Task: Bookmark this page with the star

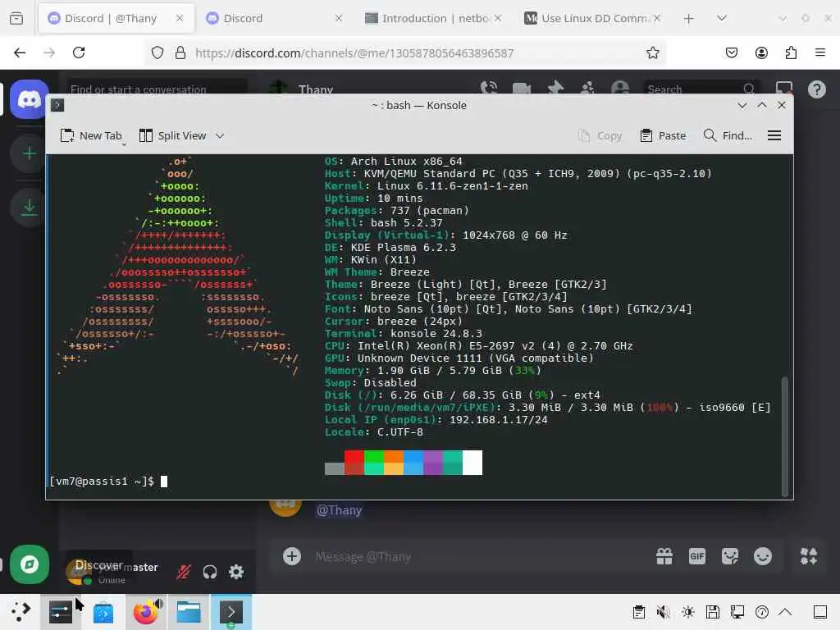Action: 652,52
